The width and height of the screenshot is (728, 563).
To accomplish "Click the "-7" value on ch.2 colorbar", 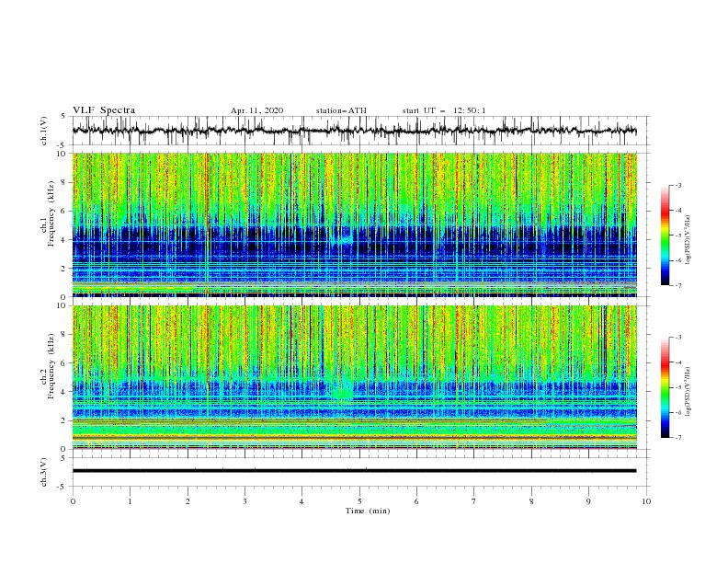I will (x=678, y=438).
